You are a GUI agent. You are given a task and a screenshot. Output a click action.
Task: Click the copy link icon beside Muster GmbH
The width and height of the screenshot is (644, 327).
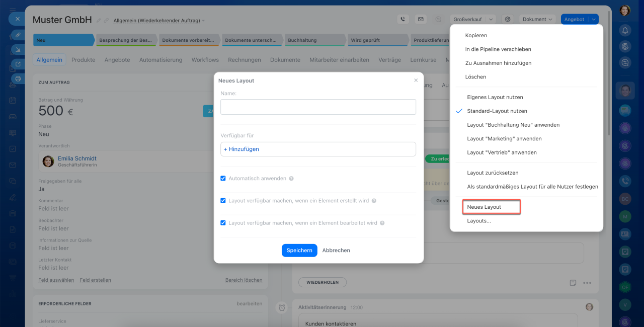[106, 21]
